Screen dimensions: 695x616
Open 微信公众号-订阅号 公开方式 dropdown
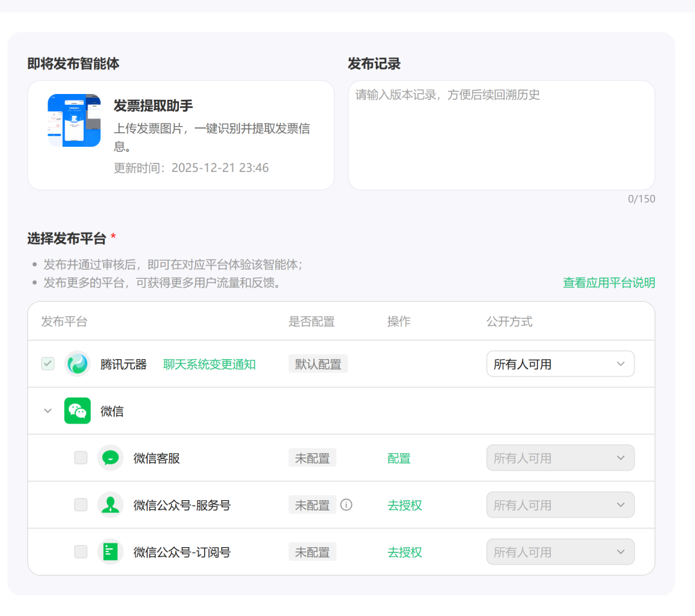[560, 552]
